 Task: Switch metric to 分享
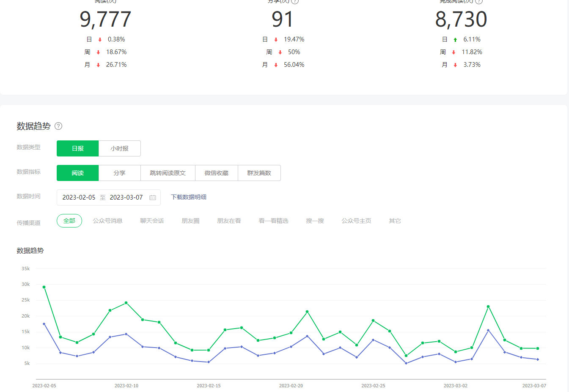119,173
